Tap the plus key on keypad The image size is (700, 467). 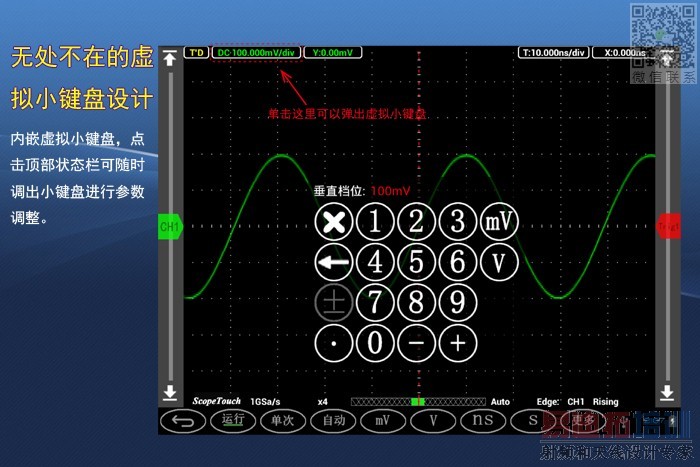click(458, 343)
